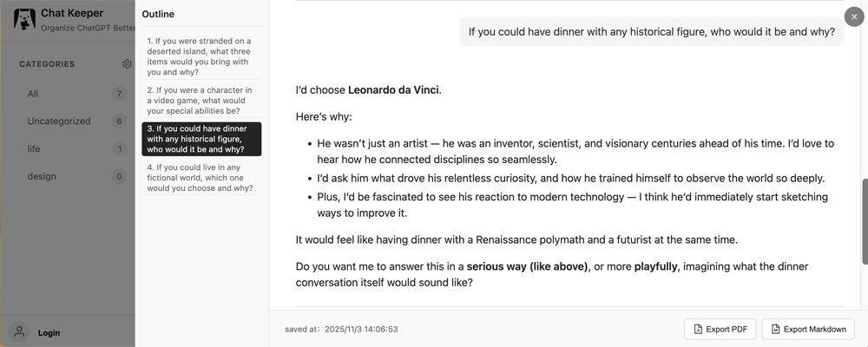
Task: Open category settings gear icon
Action: coord(127,63)
